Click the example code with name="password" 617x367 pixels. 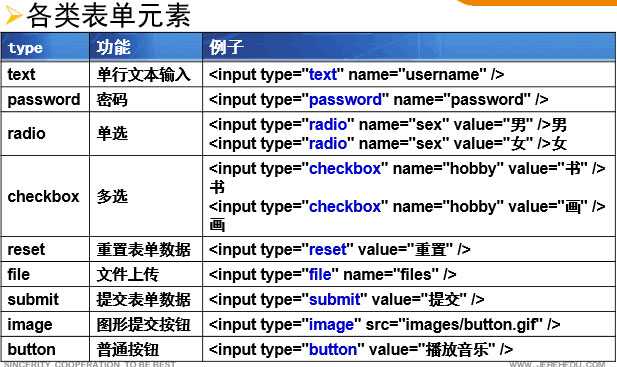click(x=379, y=100)
